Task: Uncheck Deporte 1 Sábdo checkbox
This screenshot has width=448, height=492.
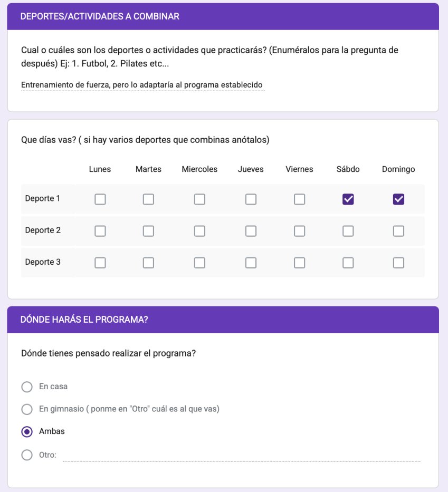Action: click(348, 199)
